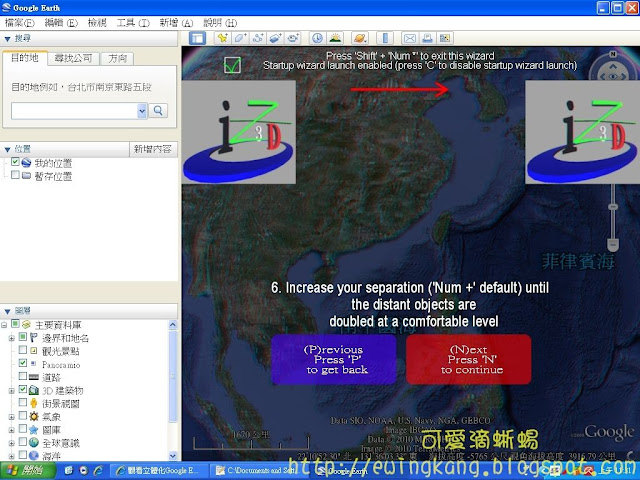
Task: Click the globe icon beside 我的位置
Action: (x=27, y=162)
